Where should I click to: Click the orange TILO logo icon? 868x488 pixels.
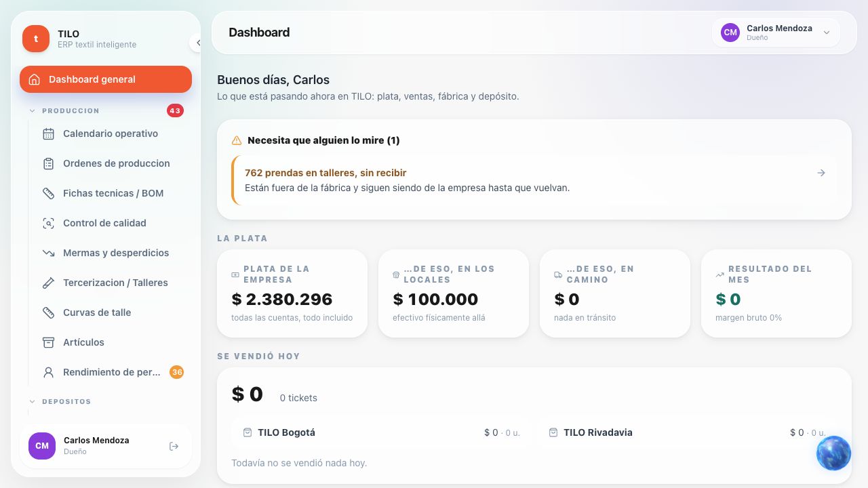click(36, 39)
